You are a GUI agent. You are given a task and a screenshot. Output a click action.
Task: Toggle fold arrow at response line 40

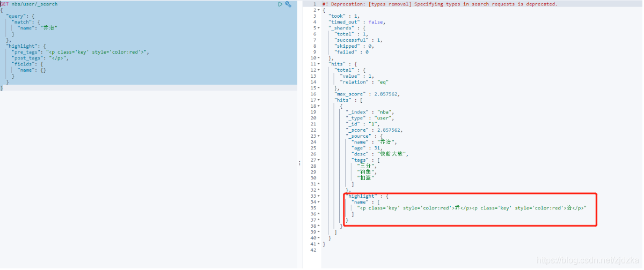tap(319, 238)
